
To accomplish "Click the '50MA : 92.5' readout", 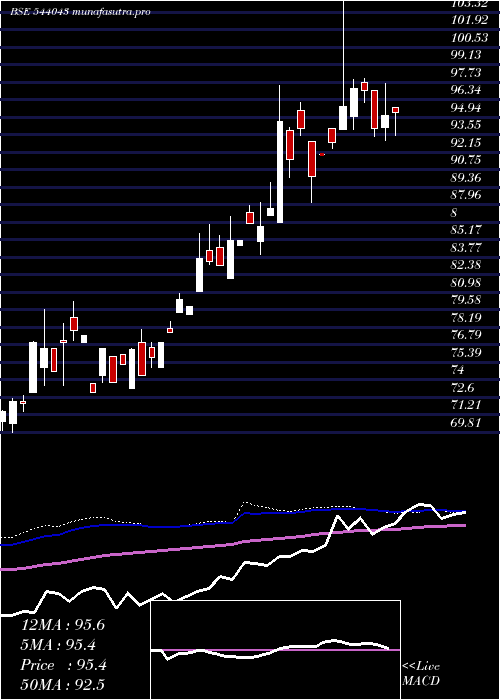I will (63, 684).
